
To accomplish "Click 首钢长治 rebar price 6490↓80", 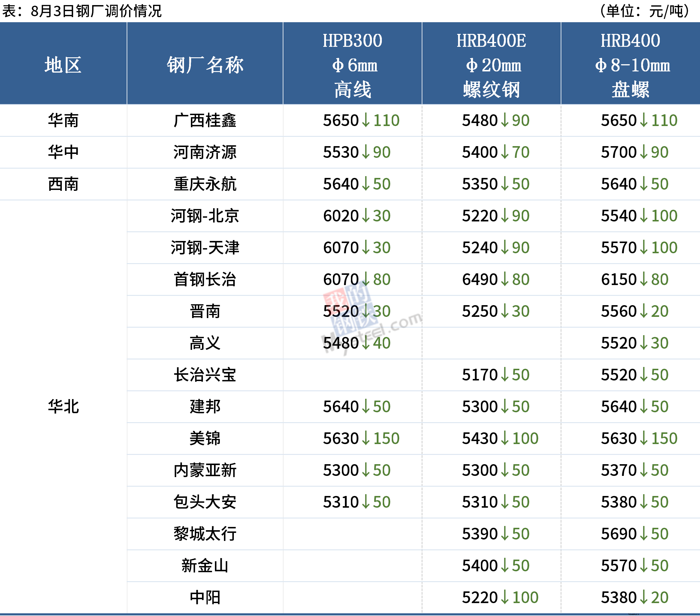I will tap(496, 279).
